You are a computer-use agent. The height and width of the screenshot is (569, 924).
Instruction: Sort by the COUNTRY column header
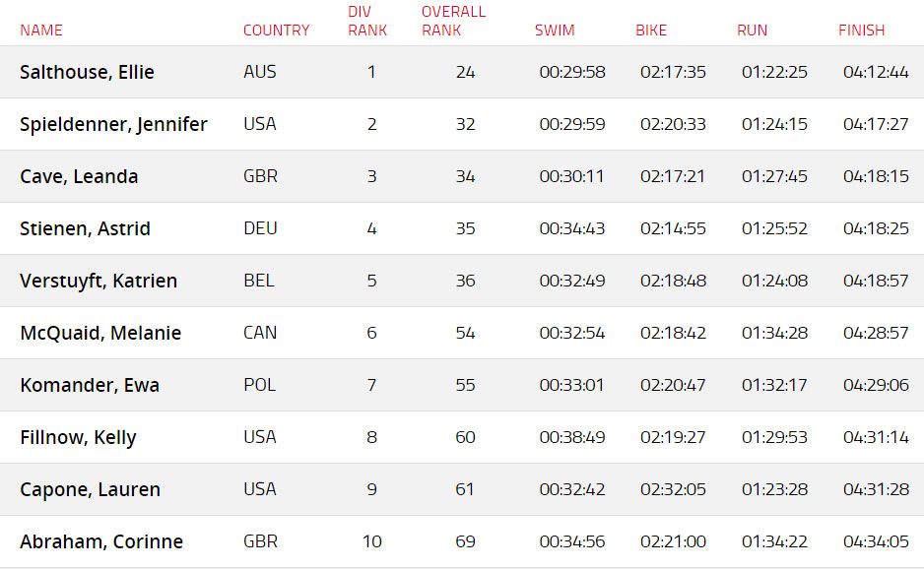pyautogui.click(x=276, y=31)
